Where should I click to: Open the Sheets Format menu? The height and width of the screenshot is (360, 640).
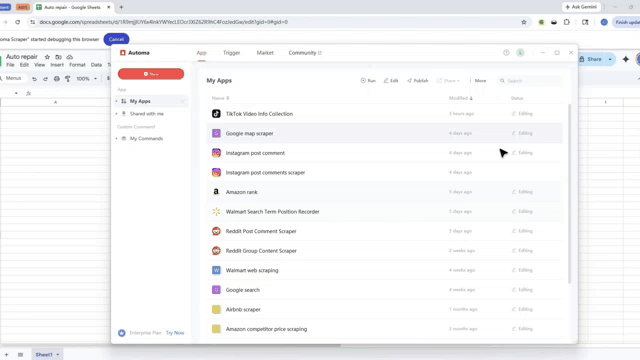click(x=77, y=65)
